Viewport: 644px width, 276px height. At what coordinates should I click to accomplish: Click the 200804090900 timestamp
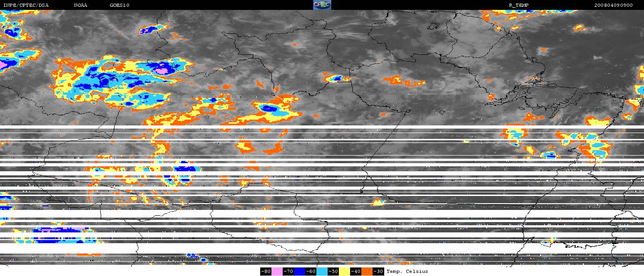coord(613,5)
